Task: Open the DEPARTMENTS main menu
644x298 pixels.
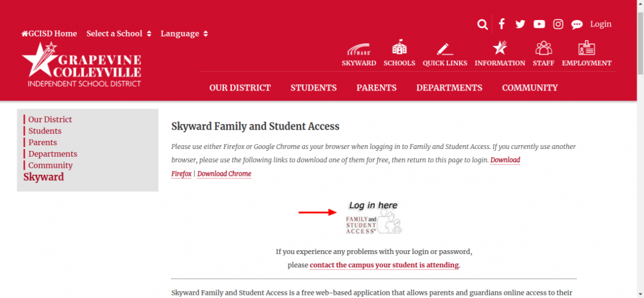Action: [x=449, y=87]
